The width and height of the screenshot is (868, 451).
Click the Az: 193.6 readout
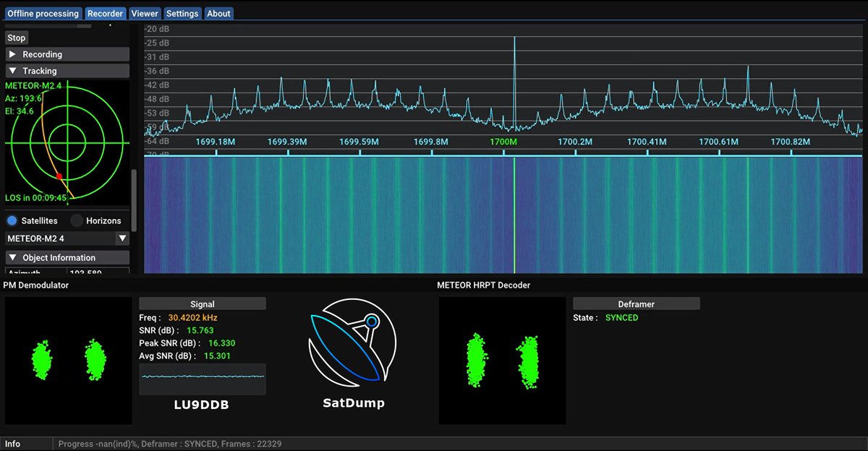[24, 98]
